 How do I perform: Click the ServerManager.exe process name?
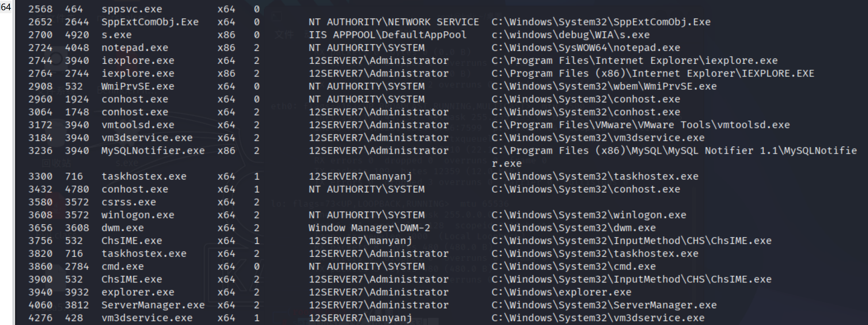(x=153, y=305)
